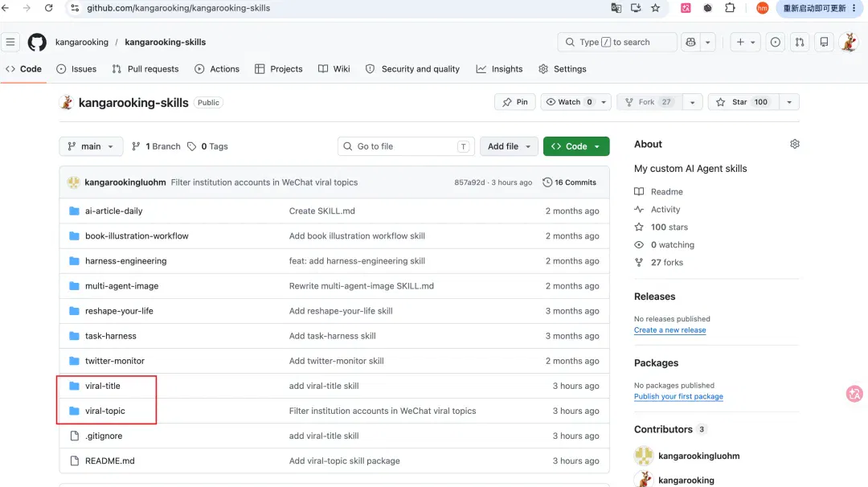Open the Chrome profile avatar
Screen dimensions: 868x487
point(762,8)
